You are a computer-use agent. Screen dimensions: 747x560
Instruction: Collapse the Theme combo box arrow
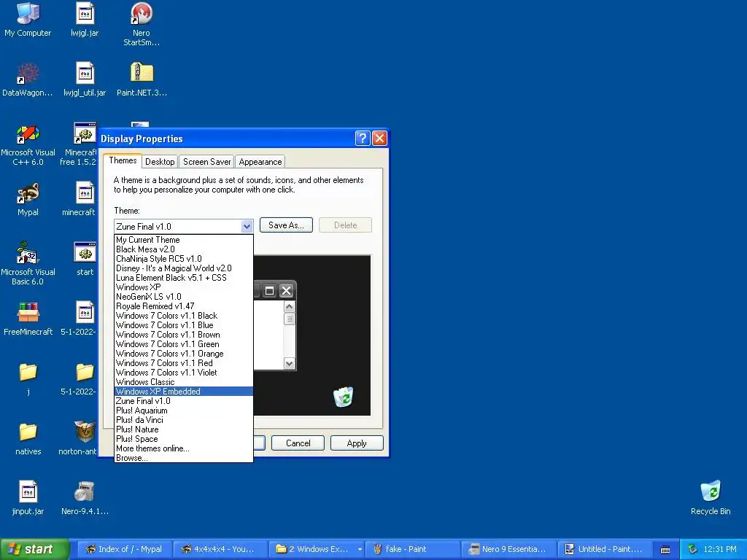pyautogui.click(x=247, y=226)
